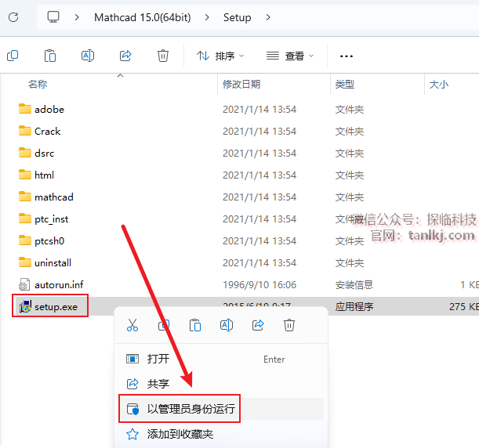Viewport: 479px width, 448px height.
Task: Click the context menu Delete icon
Action: click(x=289, y=325)
